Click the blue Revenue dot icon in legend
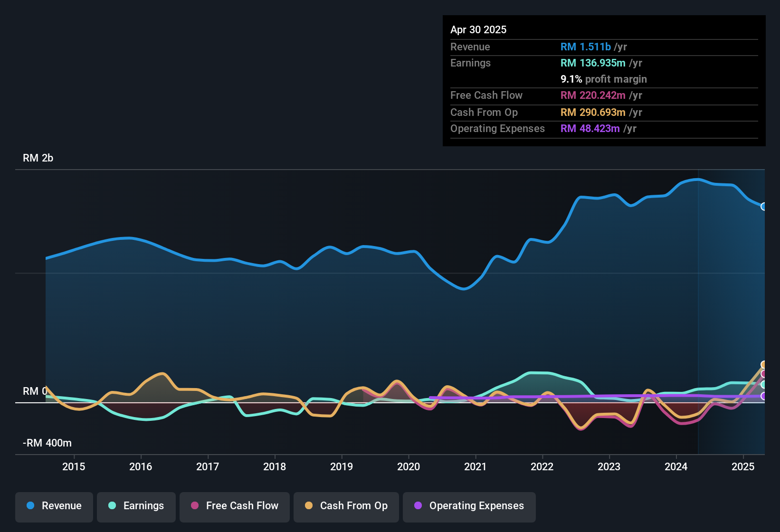780x532 pixels. 29,506
